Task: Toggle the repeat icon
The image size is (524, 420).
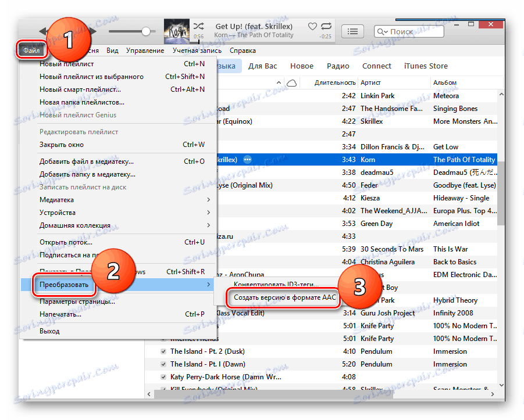Action: [x=326, y=26]
